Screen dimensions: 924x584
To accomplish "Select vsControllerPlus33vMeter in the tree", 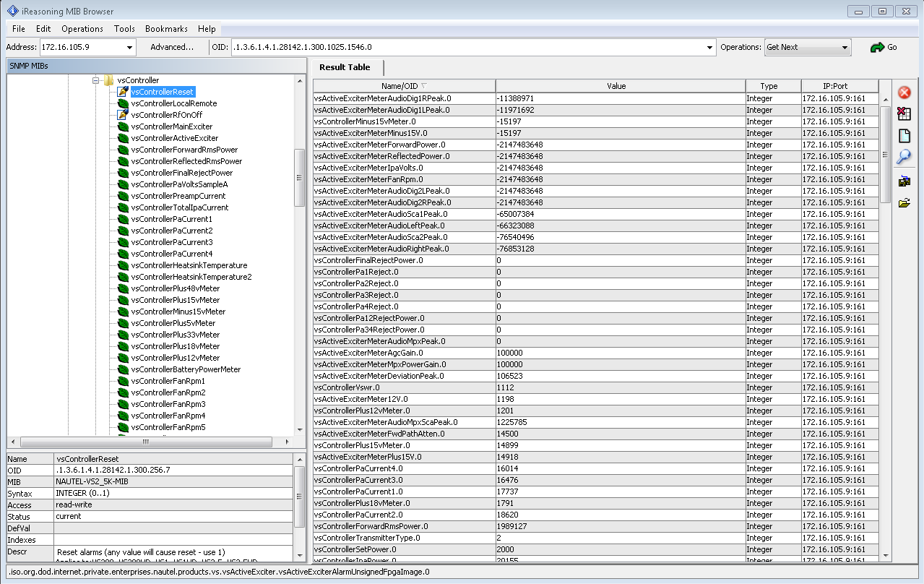I will point(176,335).
